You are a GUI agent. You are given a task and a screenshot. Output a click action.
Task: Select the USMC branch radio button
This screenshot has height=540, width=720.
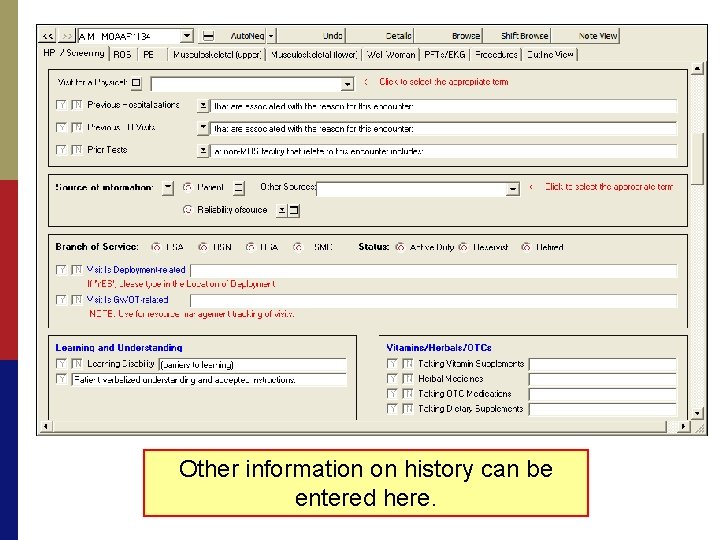pos(298,247)
